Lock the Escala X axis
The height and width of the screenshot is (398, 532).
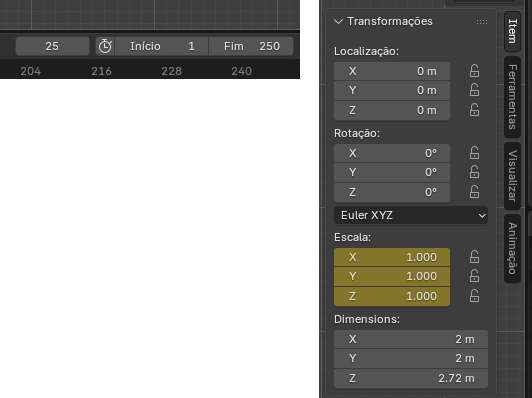coord(474,257)
